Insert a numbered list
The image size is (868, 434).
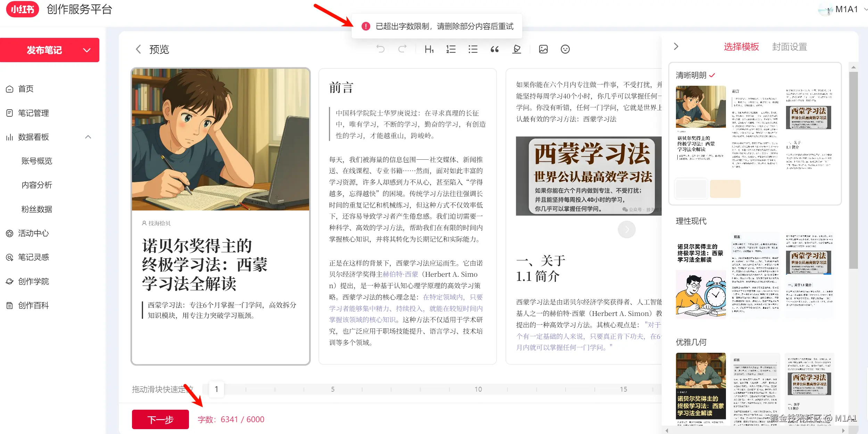pos(451,49)
